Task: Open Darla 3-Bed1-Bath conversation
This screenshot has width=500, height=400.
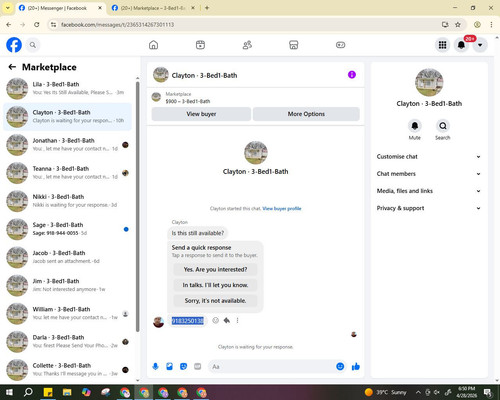Action: [68, 341]
